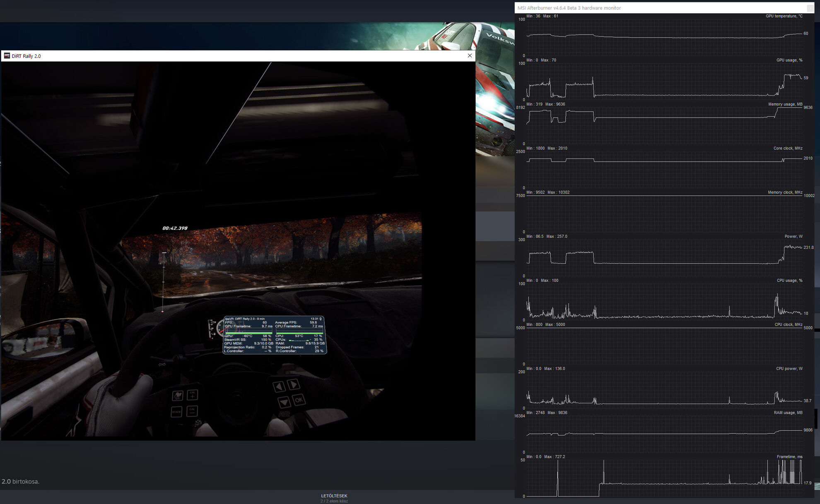
Task: Click 'Min : 0.0 Max : 727.2' frametime stats
Action: point(545,457)
